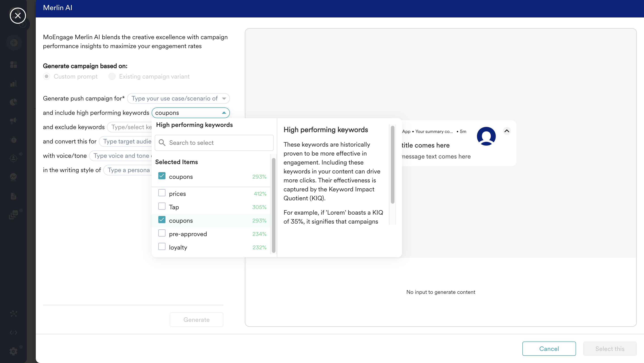Click the 234% KIQ value for pre-approved
644x363 pixels.
click(x=259, y=234)
